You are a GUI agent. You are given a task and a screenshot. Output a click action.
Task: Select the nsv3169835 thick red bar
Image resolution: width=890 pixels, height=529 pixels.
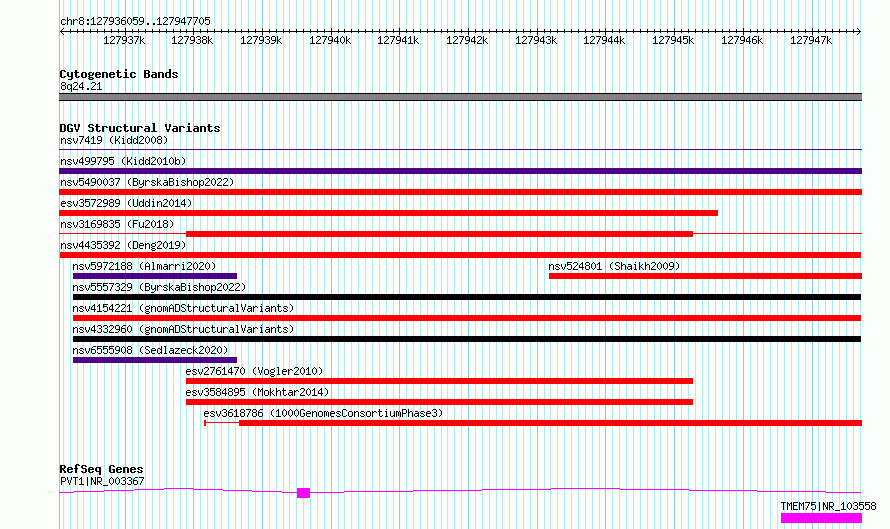439,234
